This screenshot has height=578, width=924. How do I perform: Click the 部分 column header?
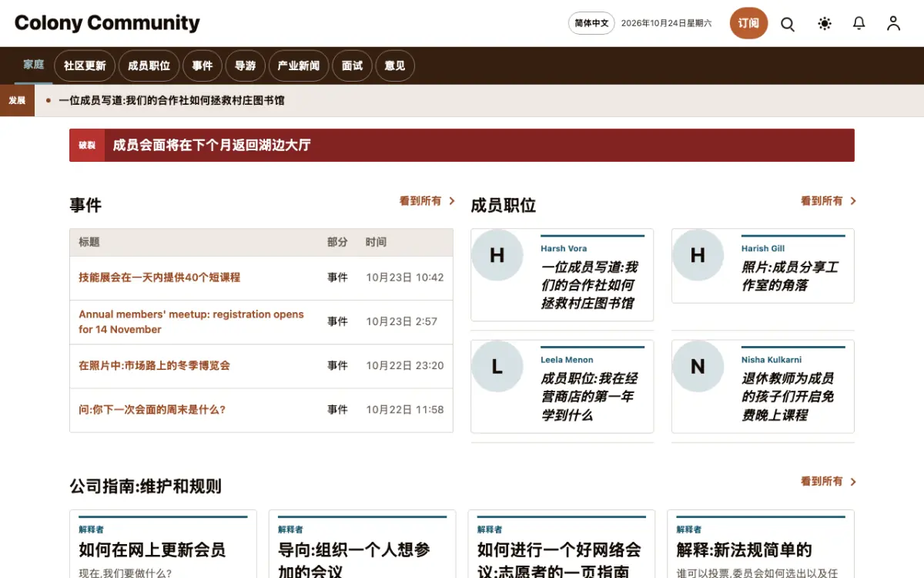pyautogui.click(x=337, y=242)
